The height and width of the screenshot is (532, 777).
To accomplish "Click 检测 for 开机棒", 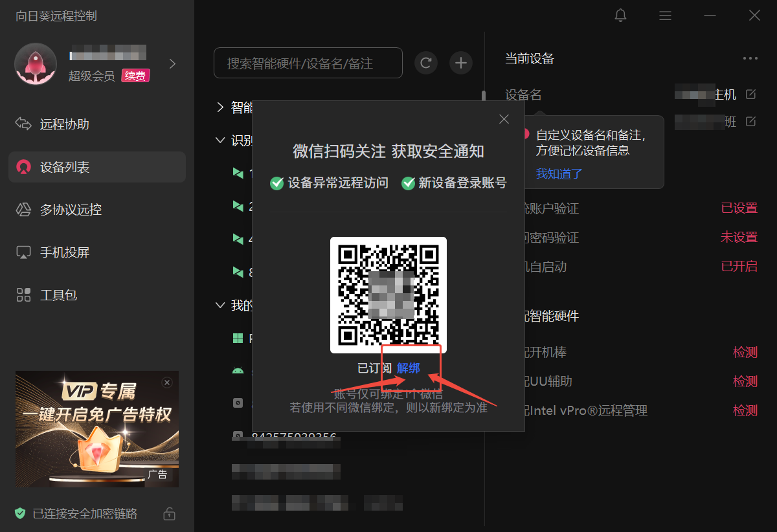I will point(745,353).
